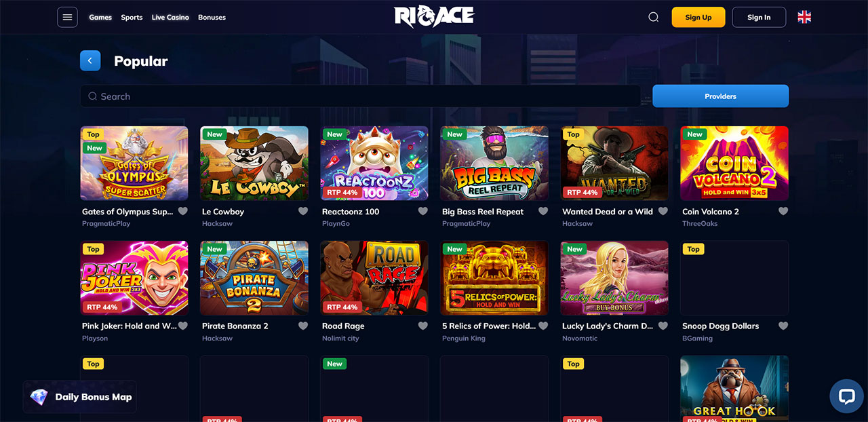The width and height of the screenshot is (868, 422).
Task: Open the language selector UK flag
Action: tap(804, 17)
